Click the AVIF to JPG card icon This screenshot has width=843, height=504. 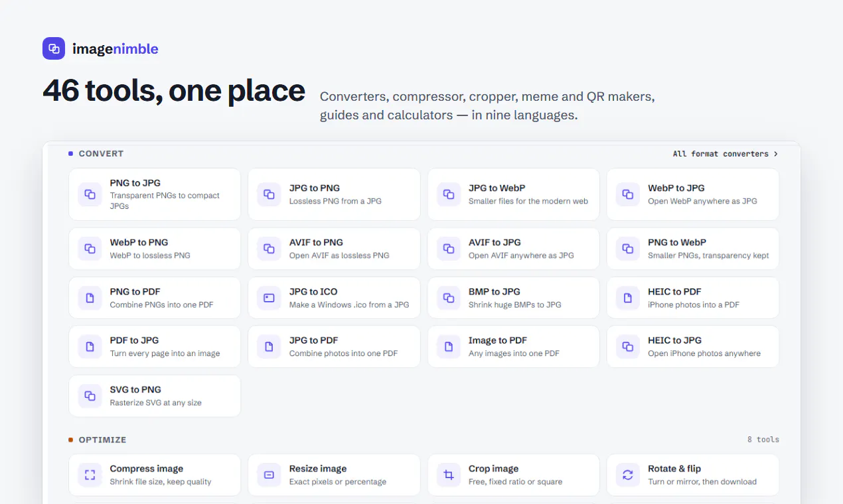(449, 249)
